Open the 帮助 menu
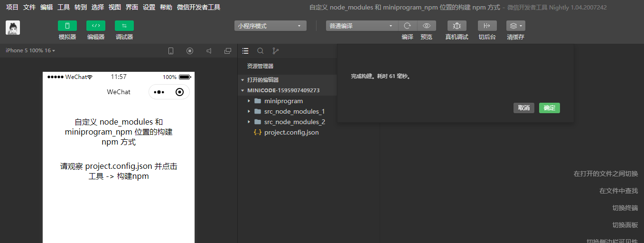Screen dimensions: 644x243 coord(166,7)
